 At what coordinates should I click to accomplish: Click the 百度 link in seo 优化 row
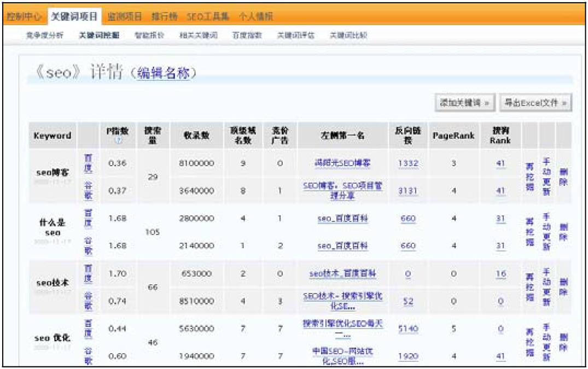(88, 329)
